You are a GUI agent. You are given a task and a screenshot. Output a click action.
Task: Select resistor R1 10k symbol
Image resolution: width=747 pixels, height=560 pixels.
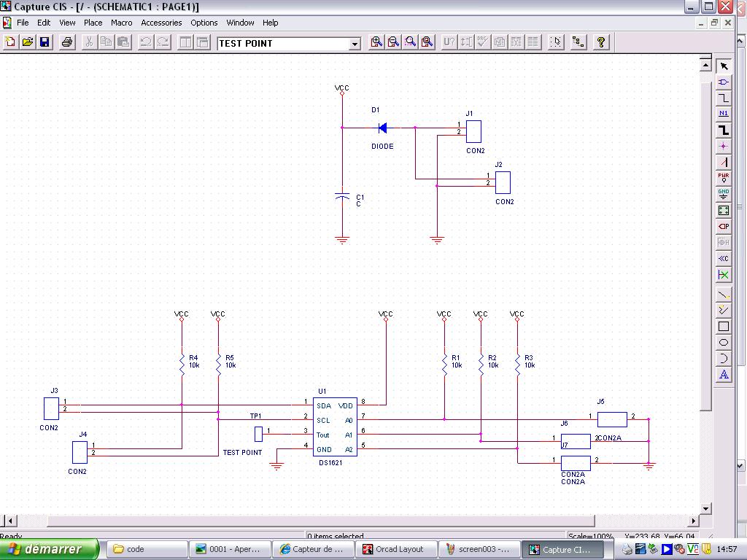click(444, 363)
